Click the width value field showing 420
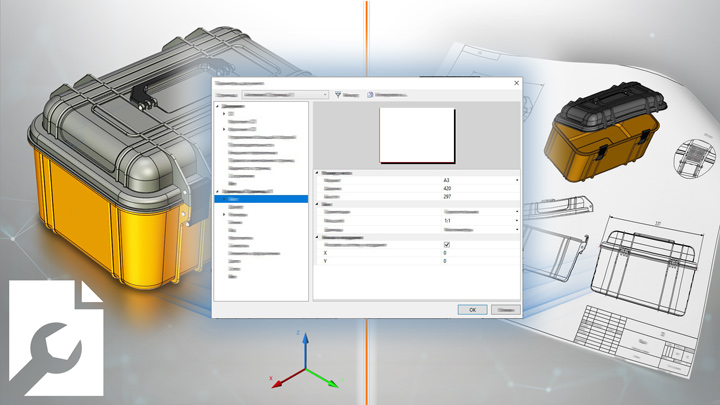 point(478,188)
